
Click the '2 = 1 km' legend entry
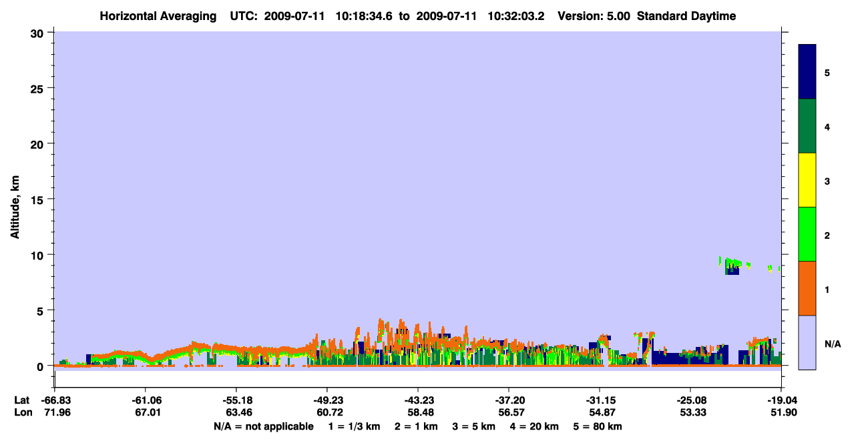416,426
